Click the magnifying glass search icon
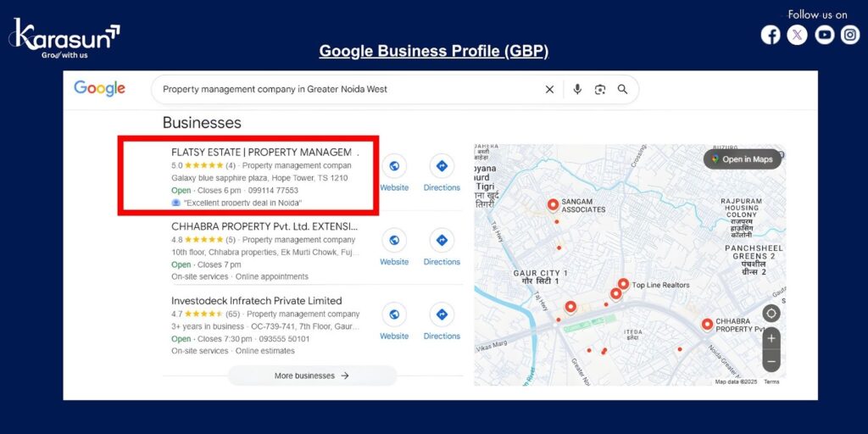 point(622,89)
